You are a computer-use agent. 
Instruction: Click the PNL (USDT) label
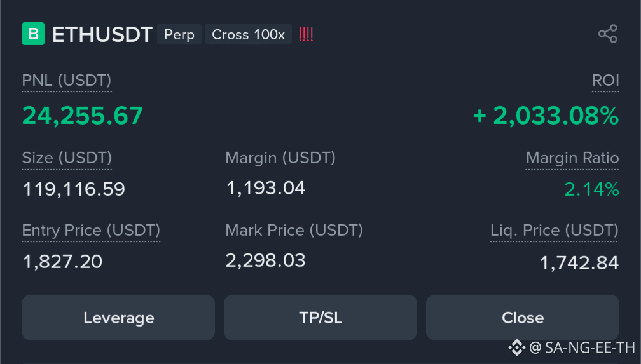(67, 81)
